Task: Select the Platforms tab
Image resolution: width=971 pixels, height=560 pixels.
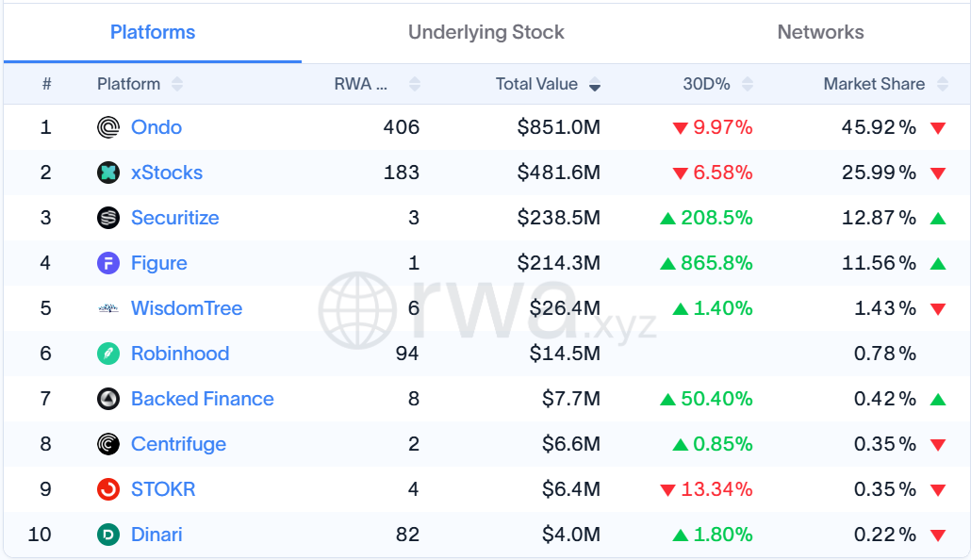Action: [153, 32]
